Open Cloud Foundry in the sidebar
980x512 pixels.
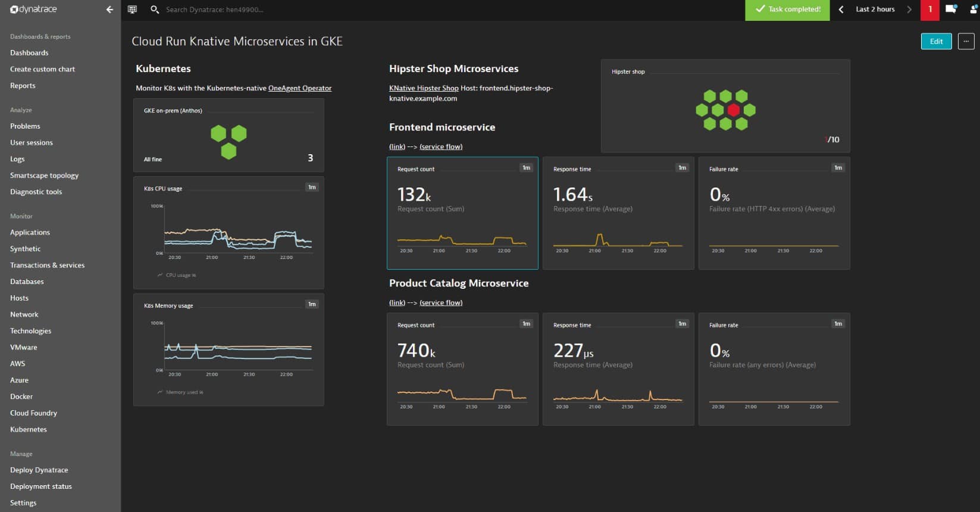[x=33, y=413]
